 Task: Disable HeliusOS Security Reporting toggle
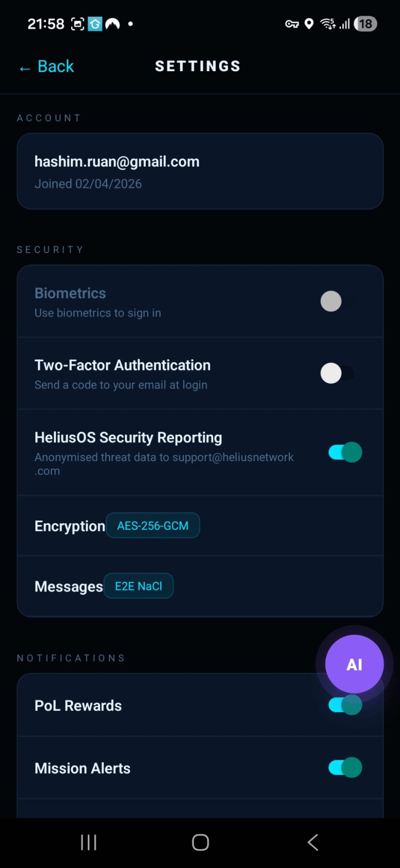[x=345, y=452]
